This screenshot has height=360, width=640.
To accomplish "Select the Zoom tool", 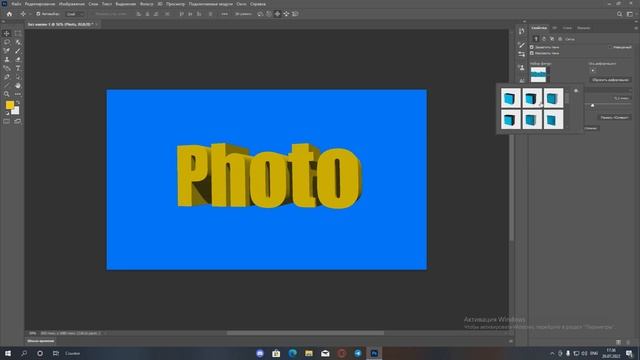I will point(7,94).
